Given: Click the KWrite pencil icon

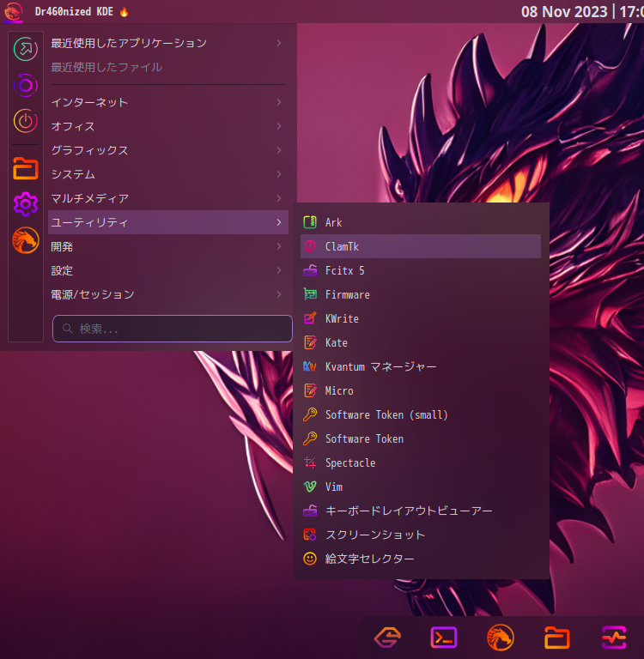Looking at the screenshot, I should pyautogui.click(x=310, y=318).
